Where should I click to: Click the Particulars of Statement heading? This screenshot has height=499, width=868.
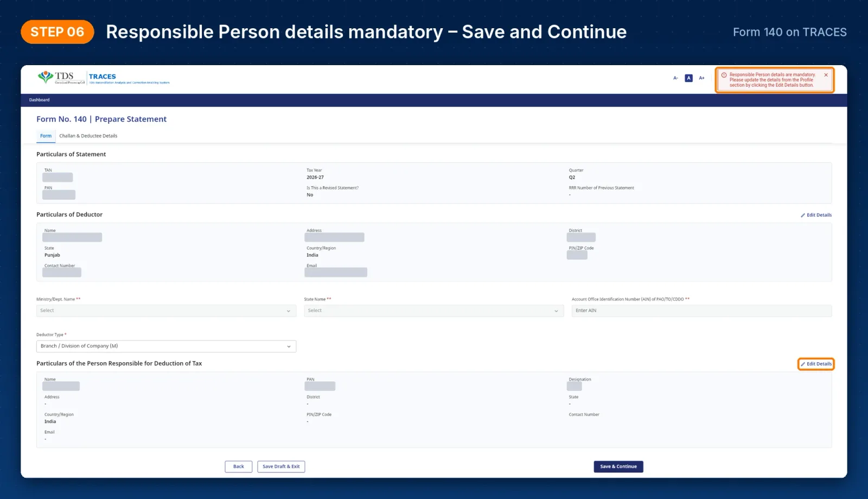click(x=71, y=154)
